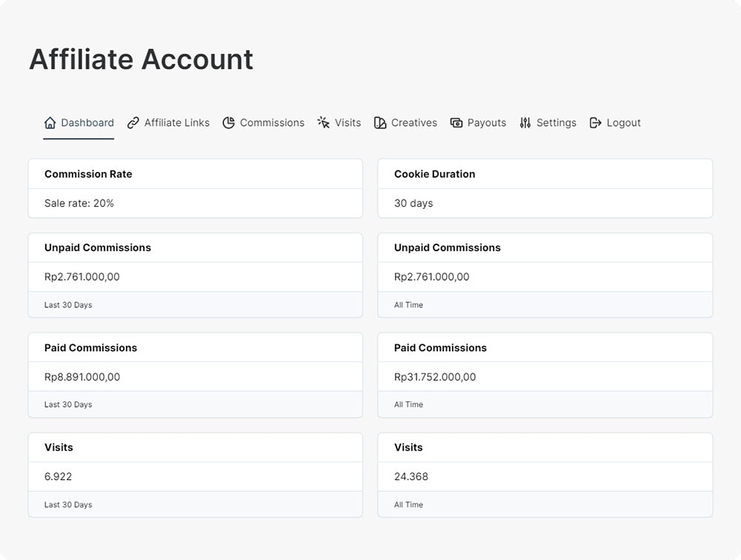The height and width of the screenshot is (560, 741).
Task: Click Unpaid Commissions title in Last 30 Days card
Action: pyautogui.click(x=98, y=247)
